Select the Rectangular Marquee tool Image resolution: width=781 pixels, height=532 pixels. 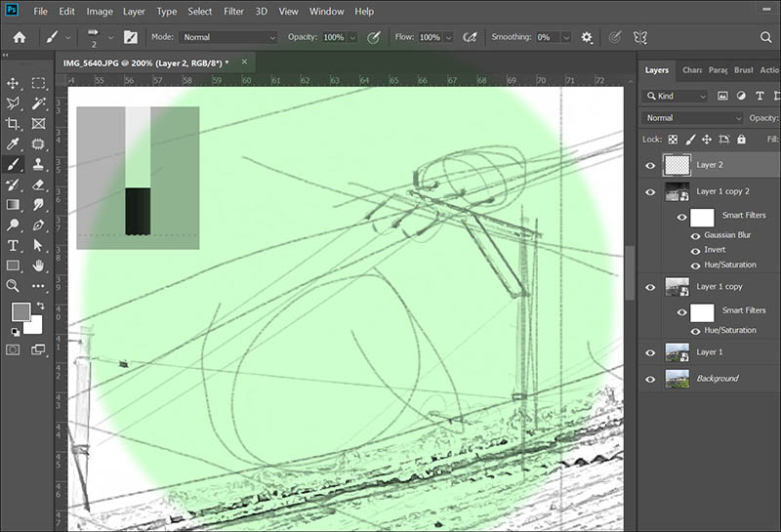(38, 83)
